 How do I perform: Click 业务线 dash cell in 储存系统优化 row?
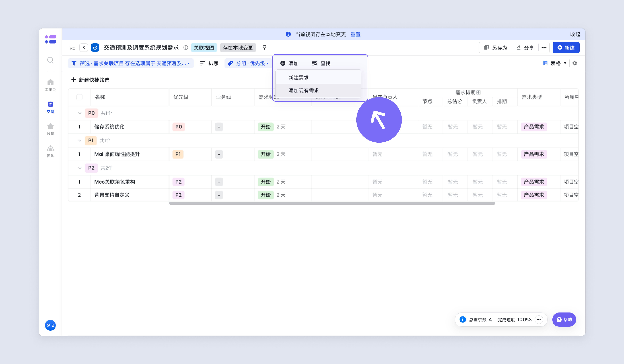coord(219,127)
